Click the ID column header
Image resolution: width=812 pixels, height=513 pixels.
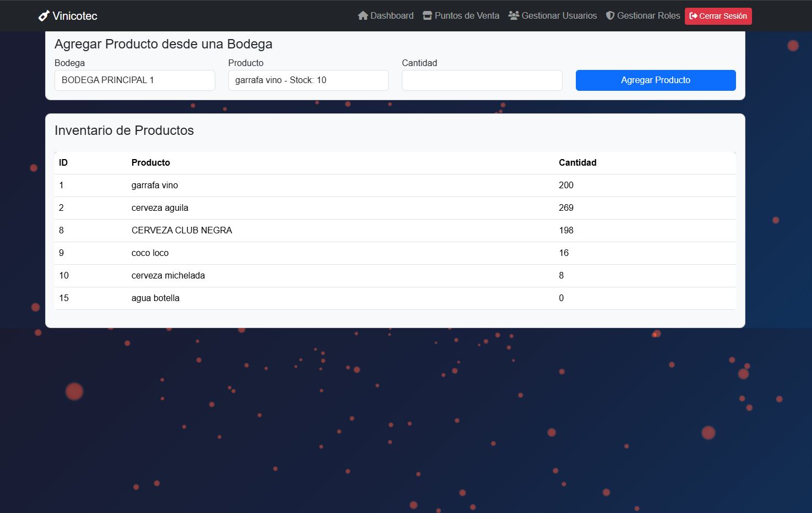(x=63, y=162)
